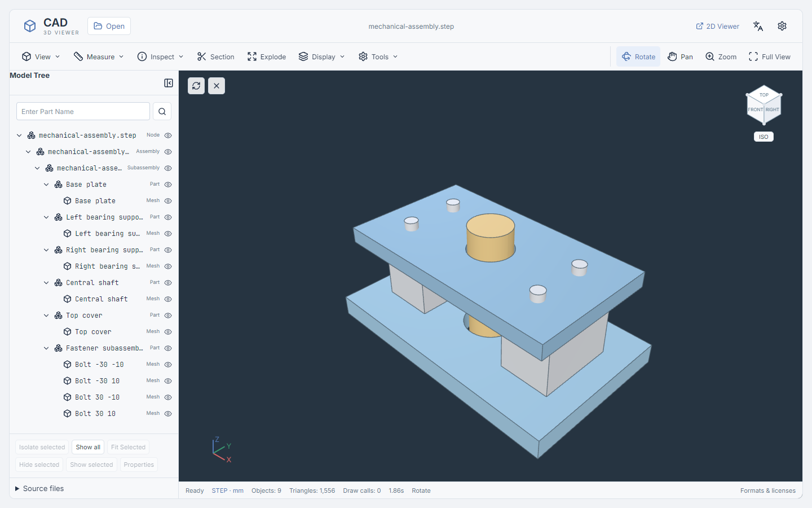Click the Open file button

(109, 26)
